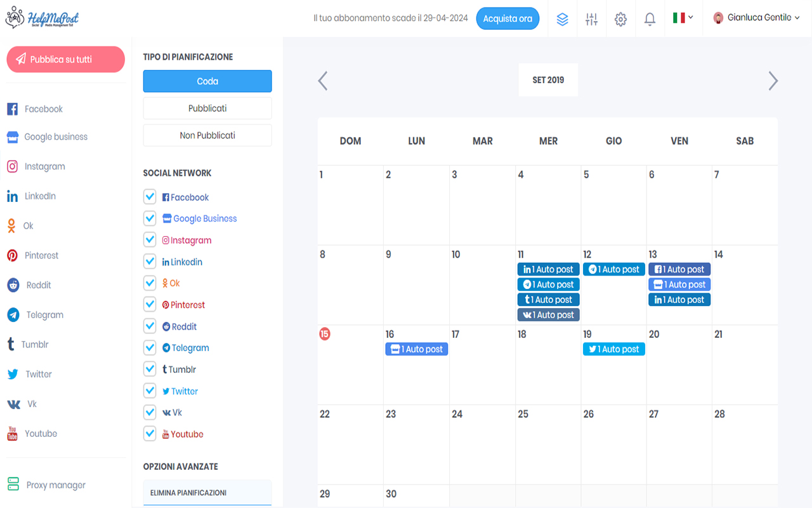Open the Gianluca Gentile account menu
This screenshot has width=812, height=508.
click(756, 18)
